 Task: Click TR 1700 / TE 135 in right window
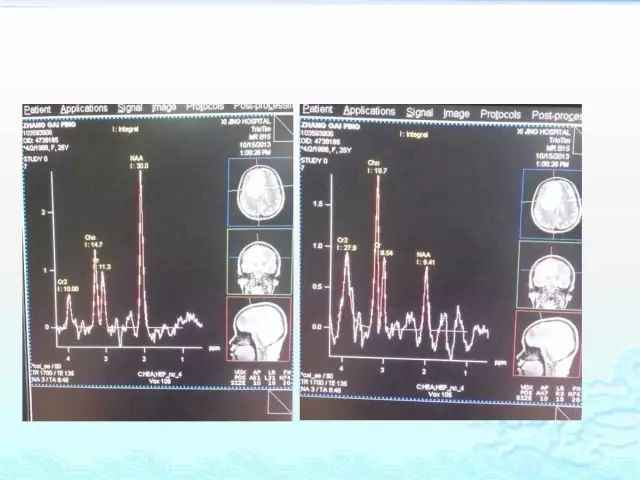tap(323, 383)
